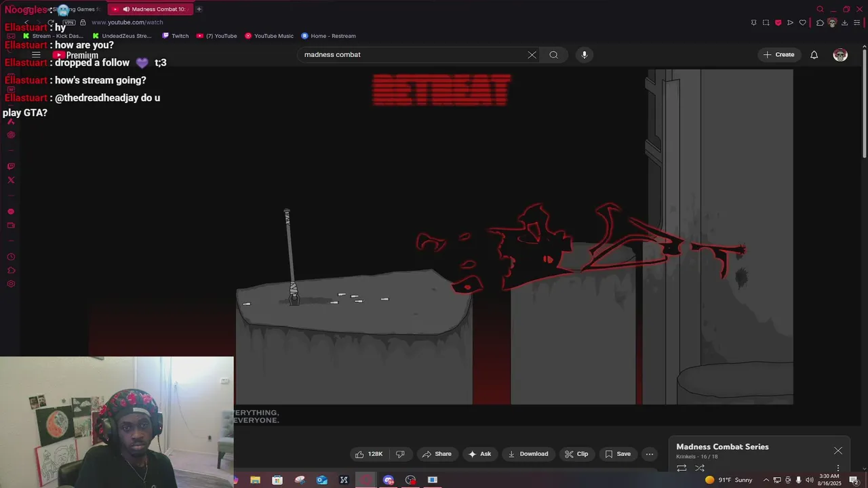Click the pinboard pin icon in toolbar
The height and width of the screenshot is (488, 868).
pyautogui.click(x=753, y=22)
